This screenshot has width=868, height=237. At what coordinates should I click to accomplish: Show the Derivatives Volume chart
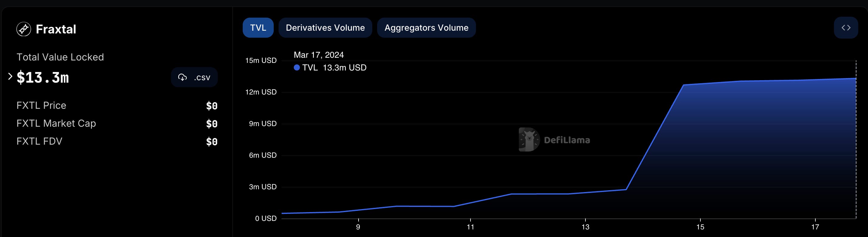coord(325,28)
